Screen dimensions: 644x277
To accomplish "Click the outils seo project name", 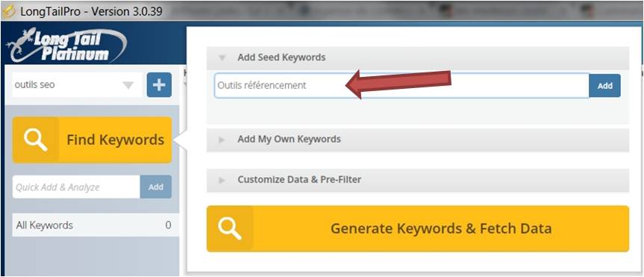I will (34, 85).
